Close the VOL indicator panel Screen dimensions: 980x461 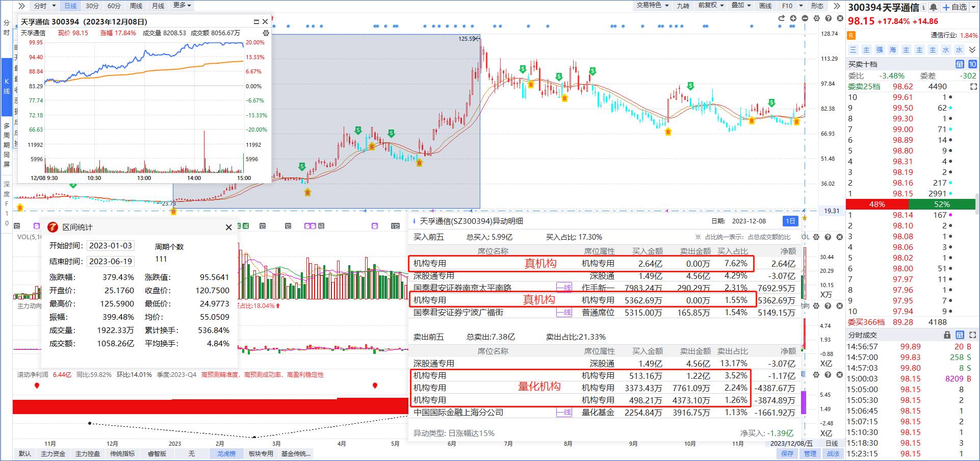(x=840, y=237)
